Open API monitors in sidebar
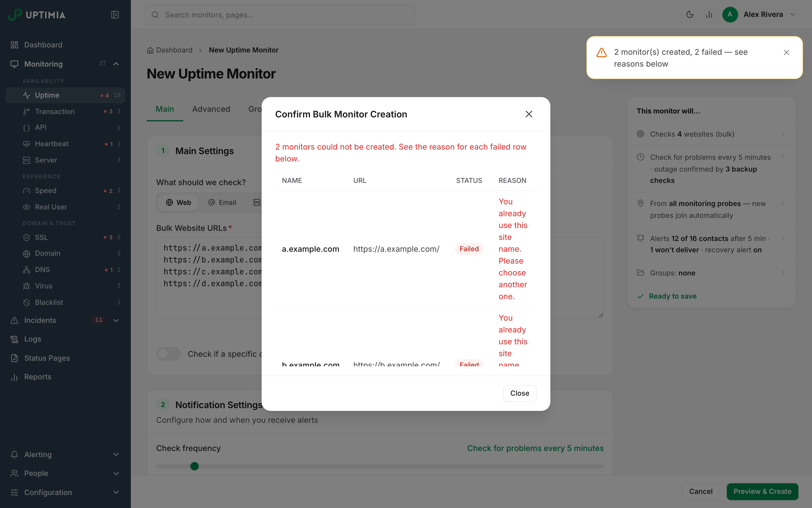 coord(65,127)
